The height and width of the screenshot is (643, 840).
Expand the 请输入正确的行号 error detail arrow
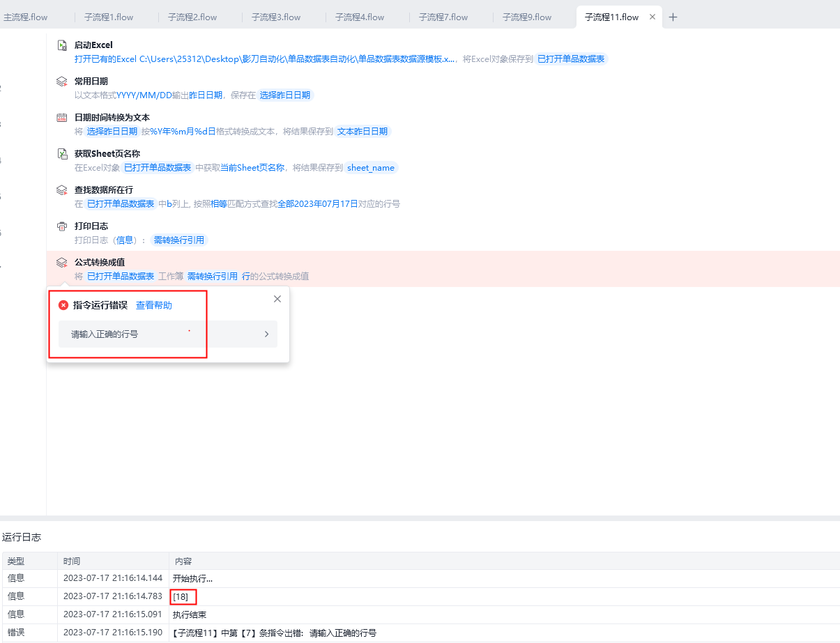tap(266, 334)
